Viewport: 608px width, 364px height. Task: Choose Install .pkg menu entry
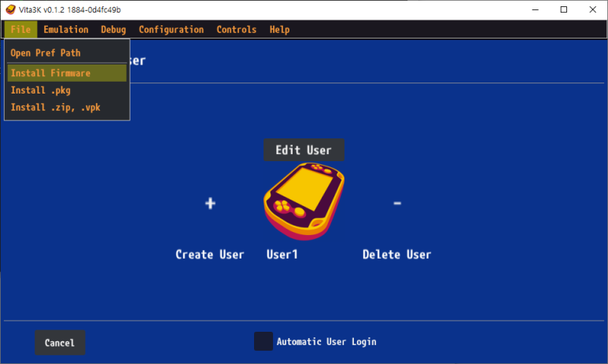[67, 90]
